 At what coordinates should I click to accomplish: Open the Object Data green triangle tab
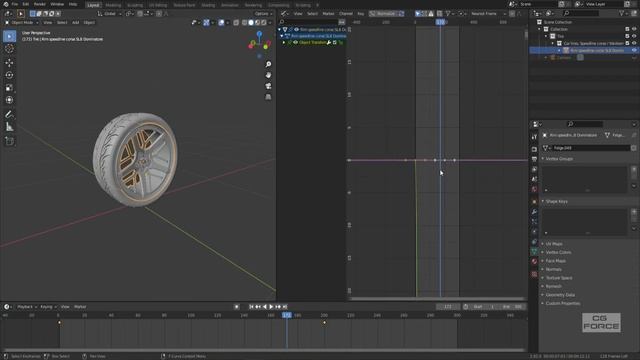[534, 251]
